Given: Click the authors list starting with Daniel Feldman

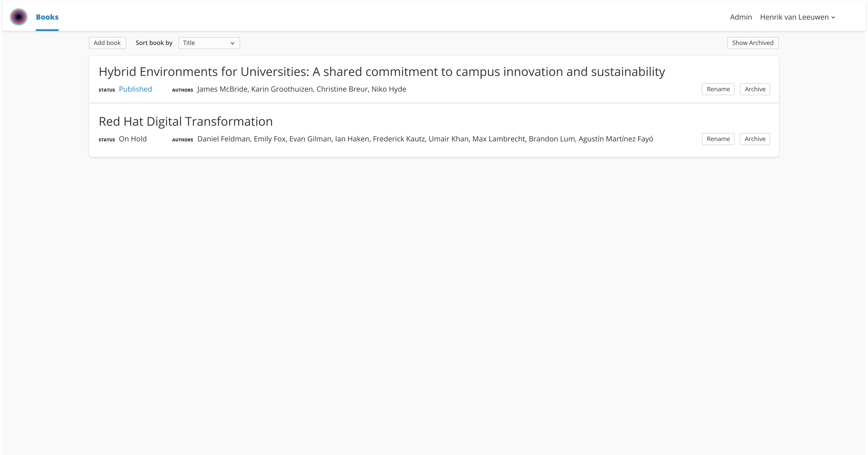Looking at the screenshot, I should (425, 139).
